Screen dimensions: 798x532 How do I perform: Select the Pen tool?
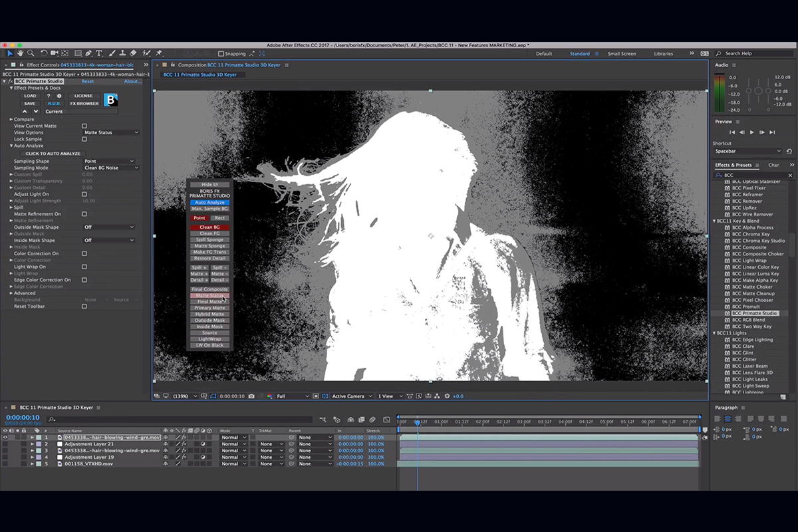point(88,53)
